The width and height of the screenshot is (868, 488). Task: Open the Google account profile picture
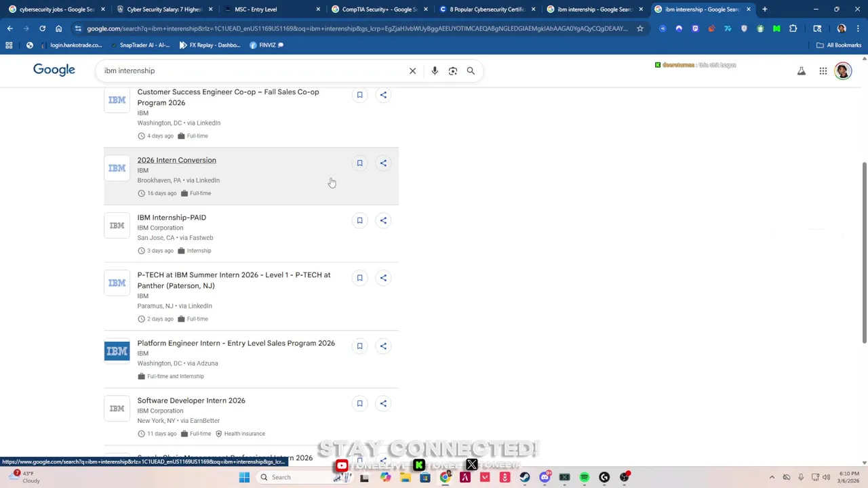(843, 71)
